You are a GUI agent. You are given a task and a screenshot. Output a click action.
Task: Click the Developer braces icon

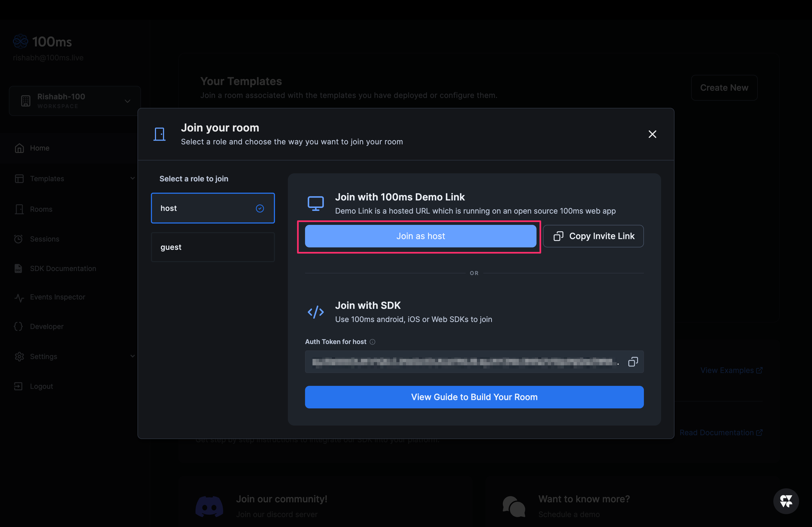pos(19,327)
